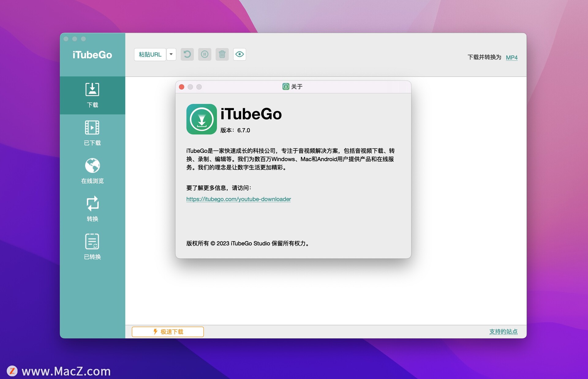Click the 版本: 6.7.0 version text
The width and height of the screenshot is (588, 379).
click(x=235, y=130)
